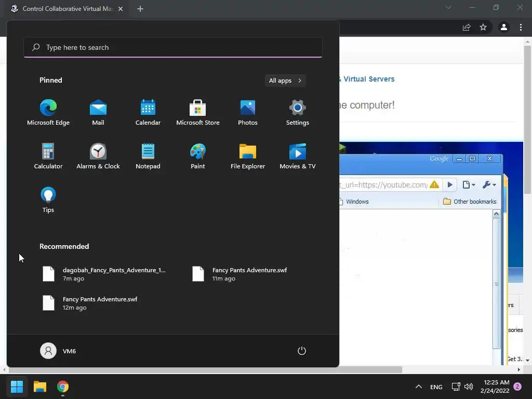Open the Windows bookmark in inner browser
532x399 pixels.
(354, 202)
